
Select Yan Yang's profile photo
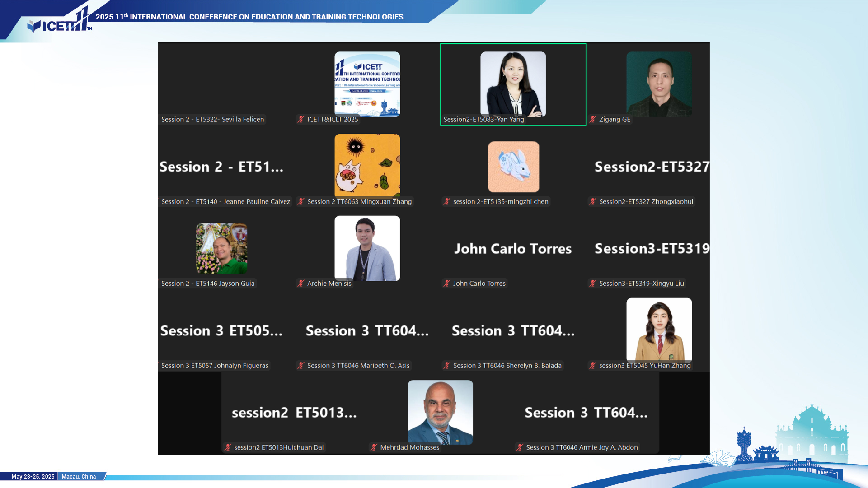pos(513,84)
